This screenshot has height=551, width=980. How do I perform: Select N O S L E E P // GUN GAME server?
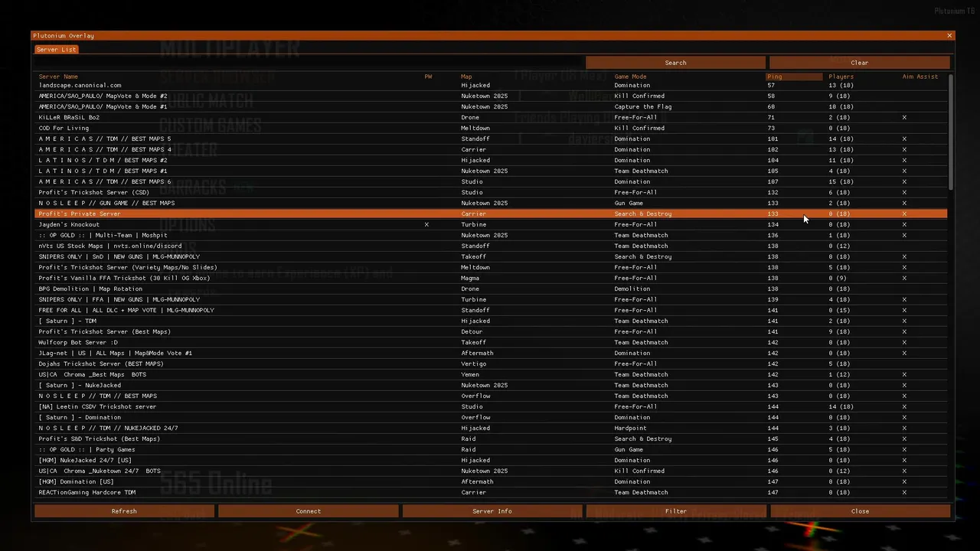(x=491, y=203)
